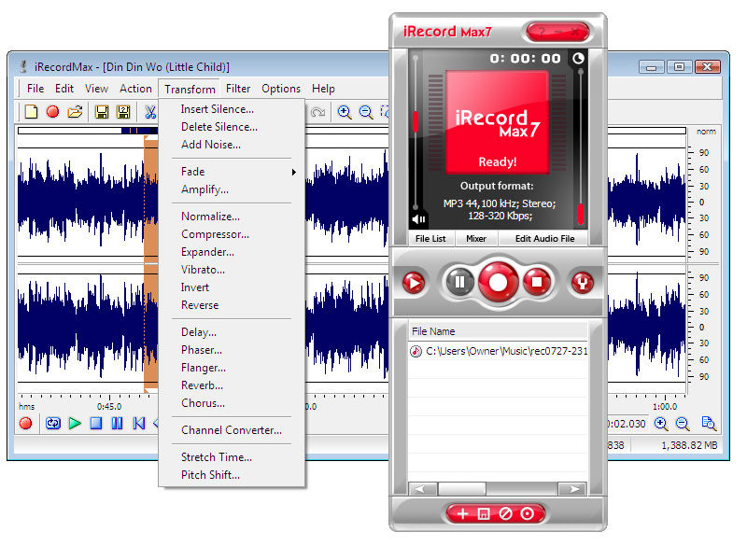Image resolution: width=747 pixels, height=560 pixels.
Task: Open a file using the folder toolbar icon
Action: [75, 112]
